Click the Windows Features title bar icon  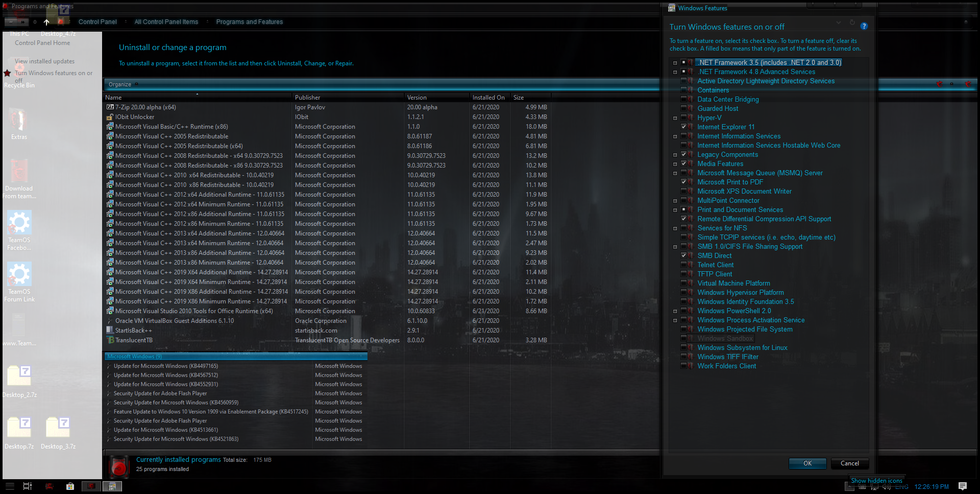click(x=672, y=8)
